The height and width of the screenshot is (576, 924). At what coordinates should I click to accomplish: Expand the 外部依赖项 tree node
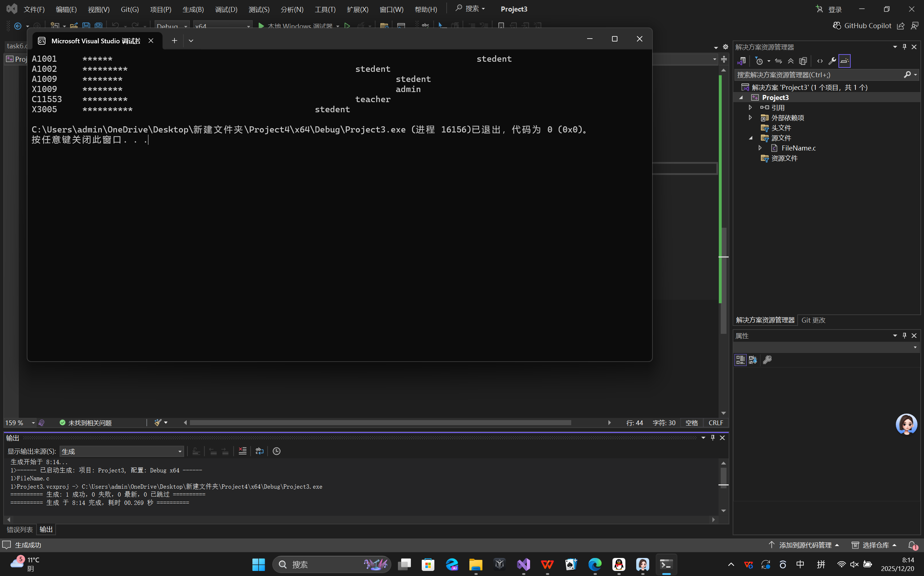[750, 117]
